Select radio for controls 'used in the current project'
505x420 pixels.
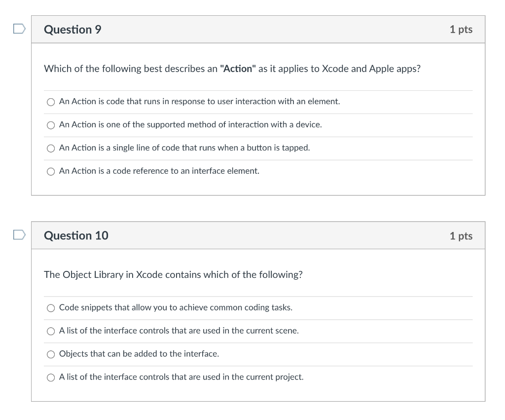[x=51, y=378]
